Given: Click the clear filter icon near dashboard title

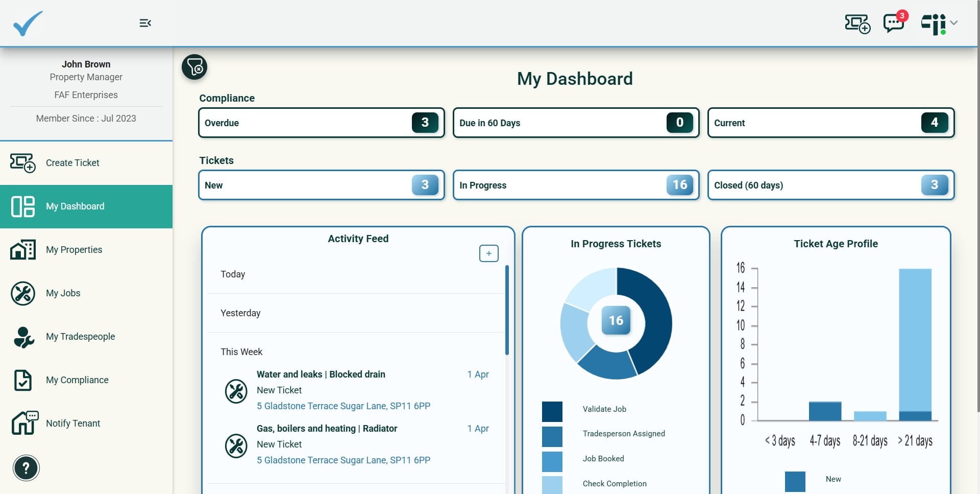Looking at the screenshot, I should 194,67.
